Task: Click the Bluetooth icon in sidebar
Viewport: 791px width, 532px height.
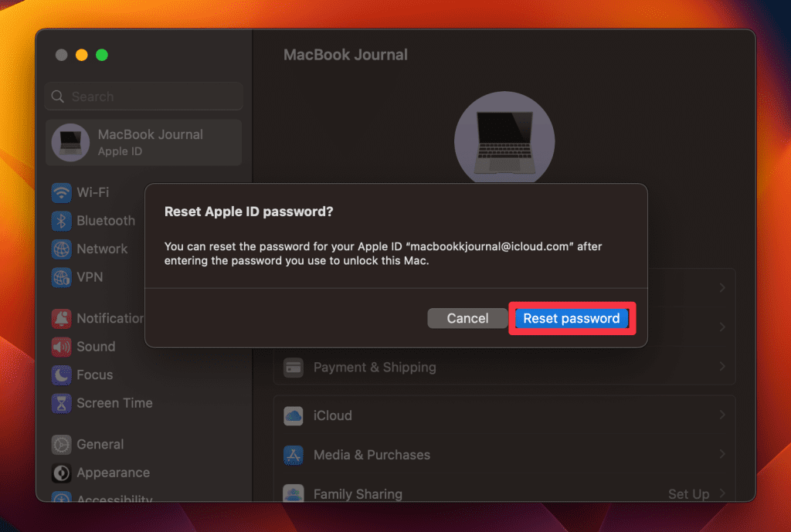Action: tap(62, 220)
